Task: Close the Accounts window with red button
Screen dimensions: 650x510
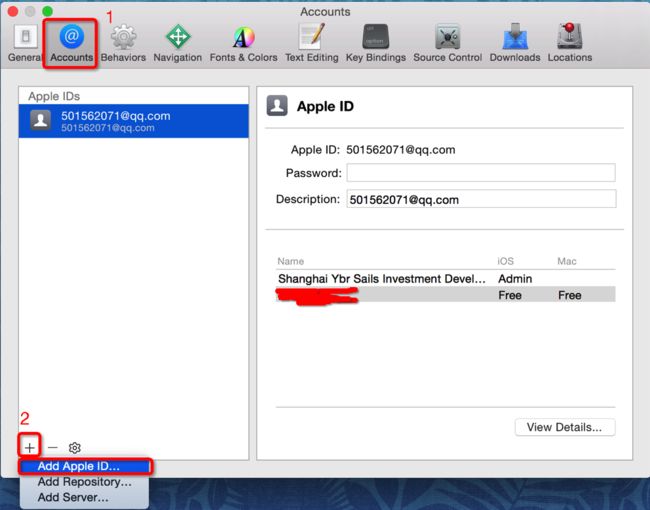Action: click(12, 11)
